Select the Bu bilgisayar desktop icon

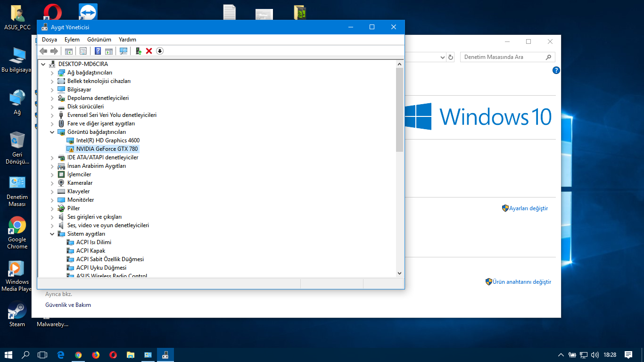pyautogui.click(x=17, y=60)
